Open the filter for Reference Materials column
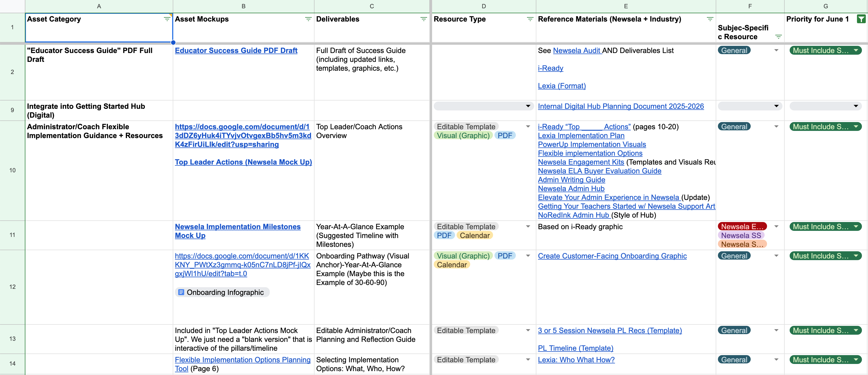The width and height of the screenshot is (868, 375). [710, 19]
